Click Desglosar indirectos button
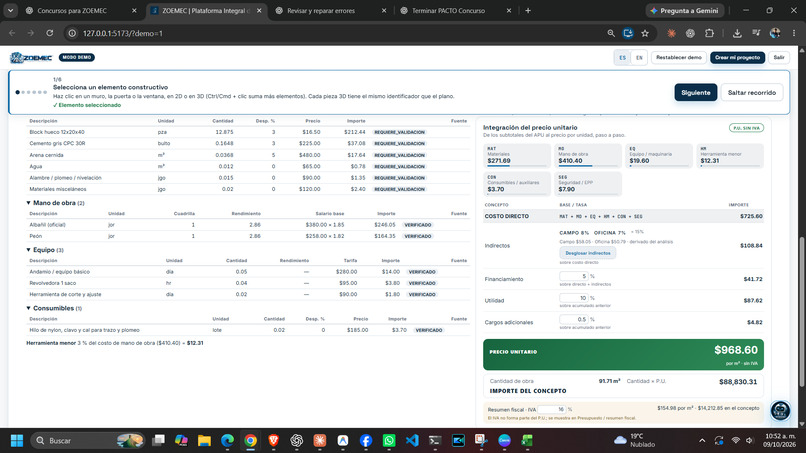The image size is (806, 453). 588,253
